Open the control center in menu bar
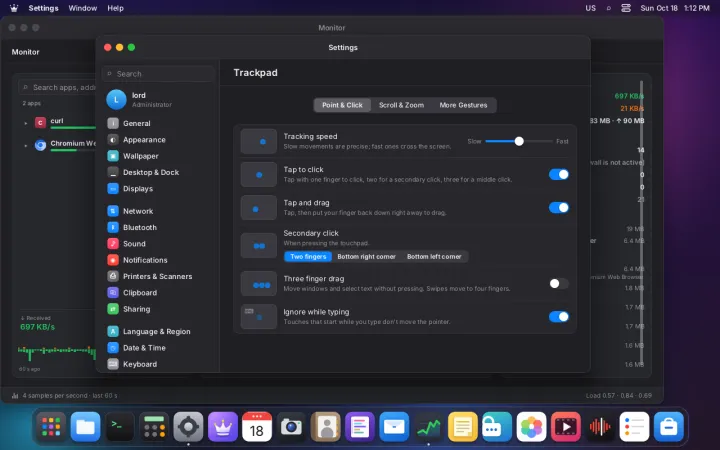The height and width of the screenshot is (450, 720). [626, 8]
